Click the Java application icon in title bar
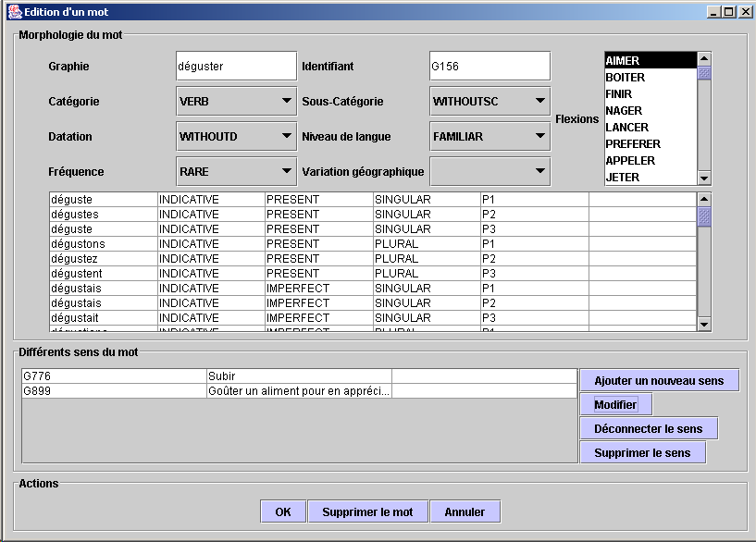 tap(13, 11)
